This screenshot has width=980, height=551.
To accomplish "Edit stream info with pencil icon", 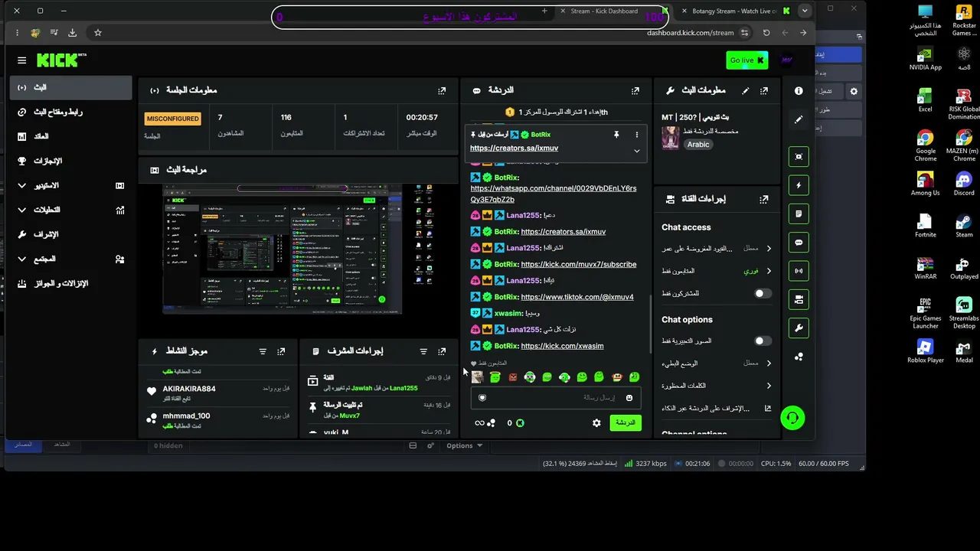I will tap(745, 90).
